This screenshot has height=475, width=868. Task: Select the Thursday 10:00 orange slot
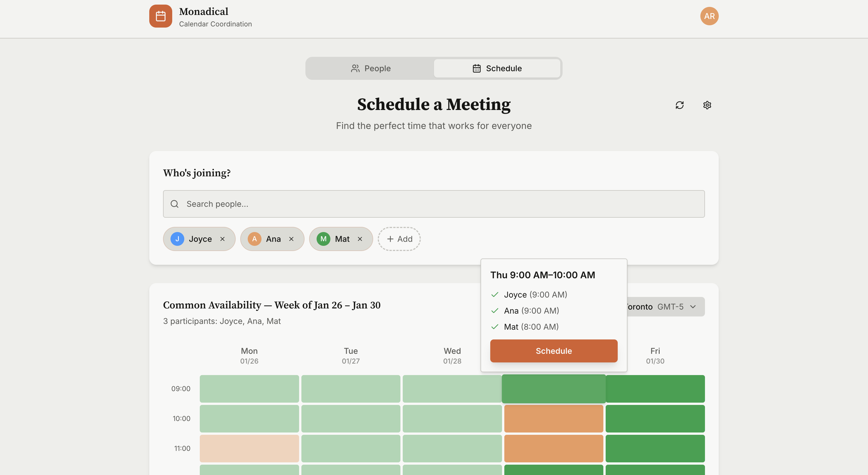553,419
